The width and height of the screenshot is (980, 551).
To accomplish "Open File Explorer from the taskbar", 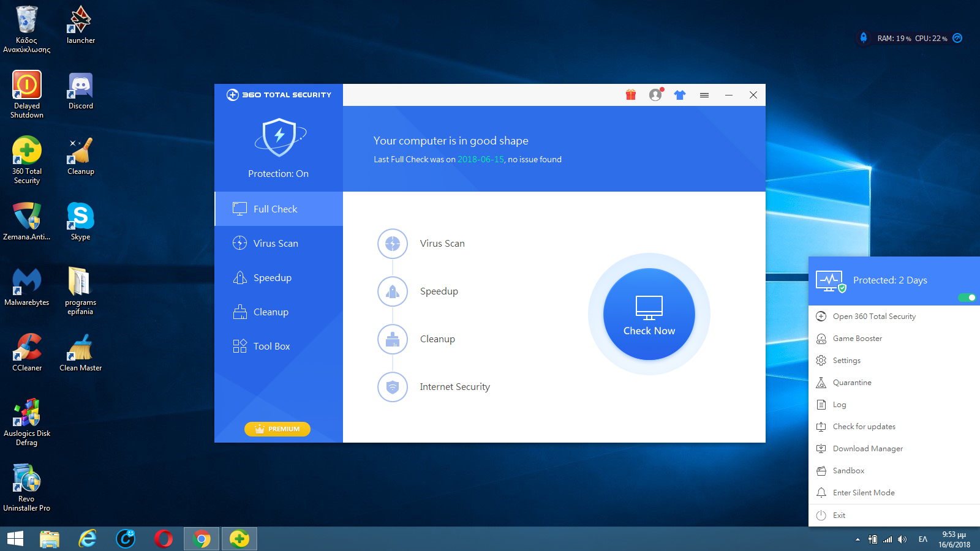I will click(x=50, y=539).
